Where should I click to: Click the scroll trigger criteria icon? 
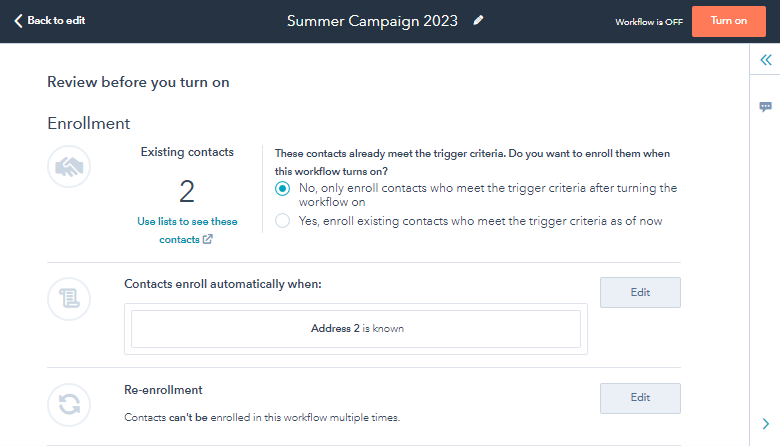pos(69,299)
